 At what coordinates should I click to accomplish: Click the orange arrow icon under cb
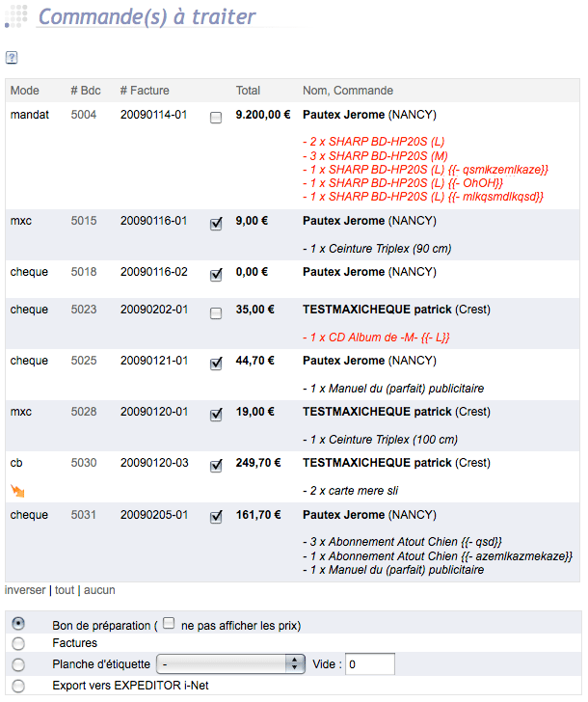pos(17,491)
